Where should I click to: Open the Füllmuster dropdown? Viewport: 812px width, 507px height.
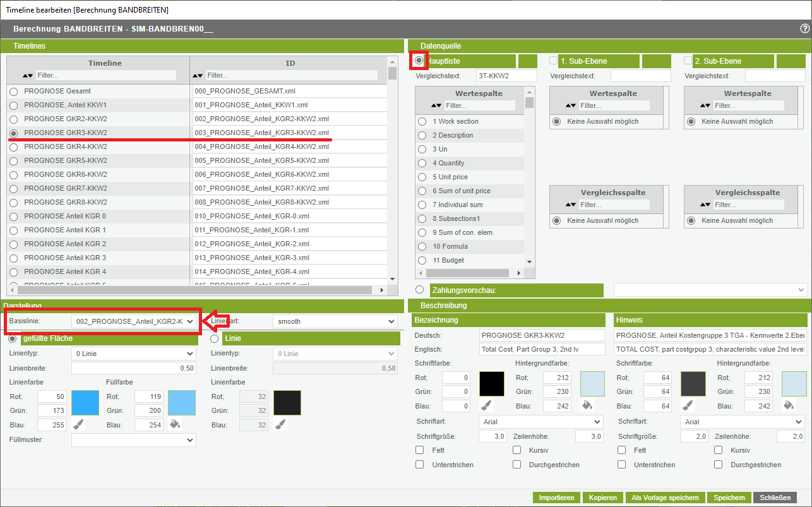[x=133, y=440]
